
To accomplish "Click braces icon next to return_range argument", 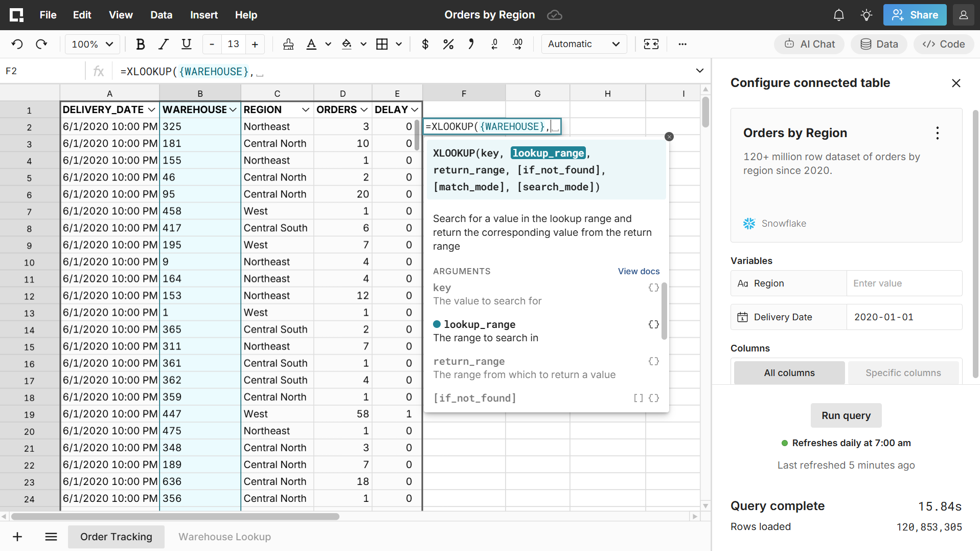I will 653,361.
